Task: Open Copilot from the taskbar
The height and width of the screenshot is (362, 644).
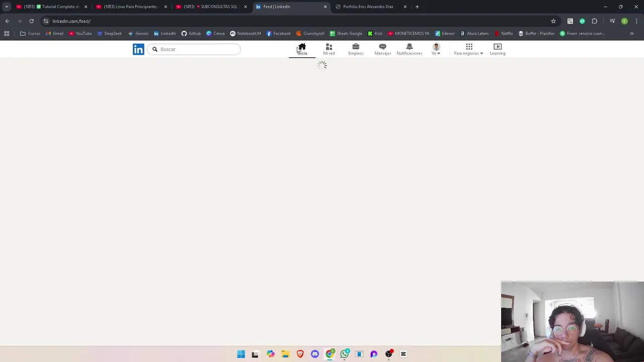Action: pos(271,354)
